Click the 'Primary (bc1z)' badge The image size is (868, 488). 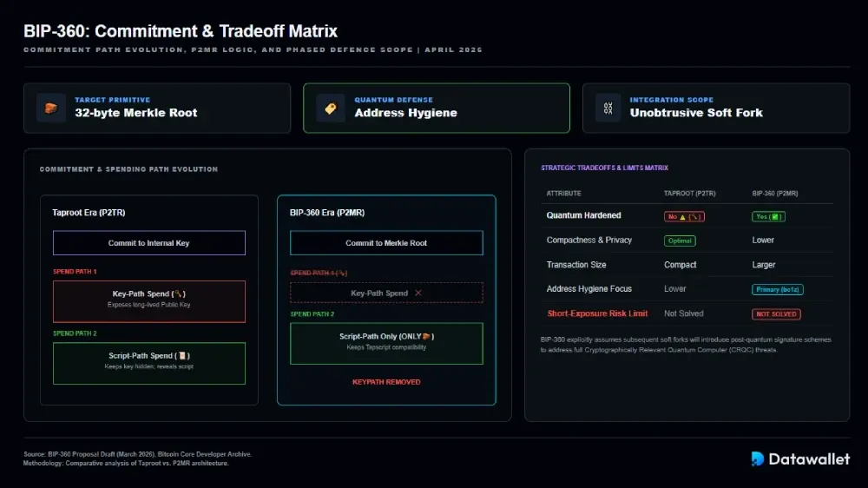(777, 289)
